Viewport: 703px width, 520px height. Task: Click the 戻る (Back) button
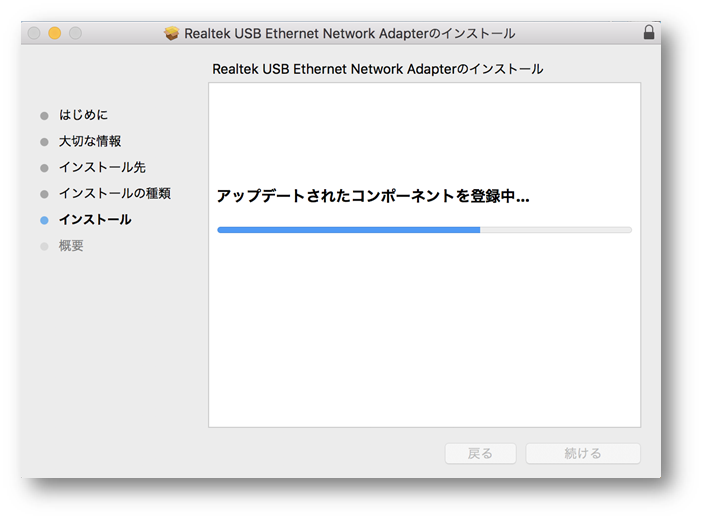480,454
